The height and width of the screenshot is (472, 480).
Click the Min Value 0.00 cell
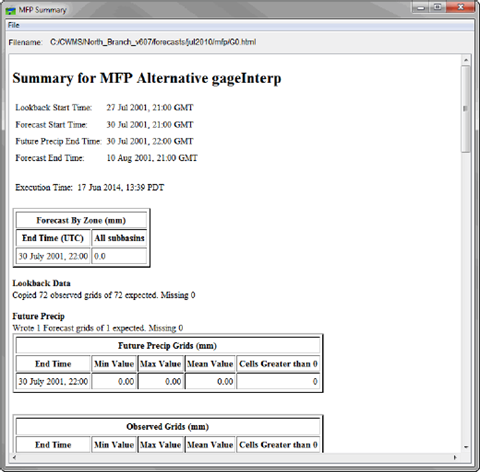[114, 381]
